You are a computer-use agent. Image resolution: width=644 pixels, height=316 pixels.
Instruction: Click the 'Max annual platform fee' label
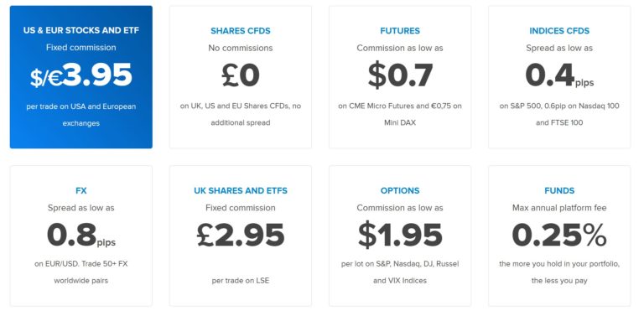click(x=559, y=208)
